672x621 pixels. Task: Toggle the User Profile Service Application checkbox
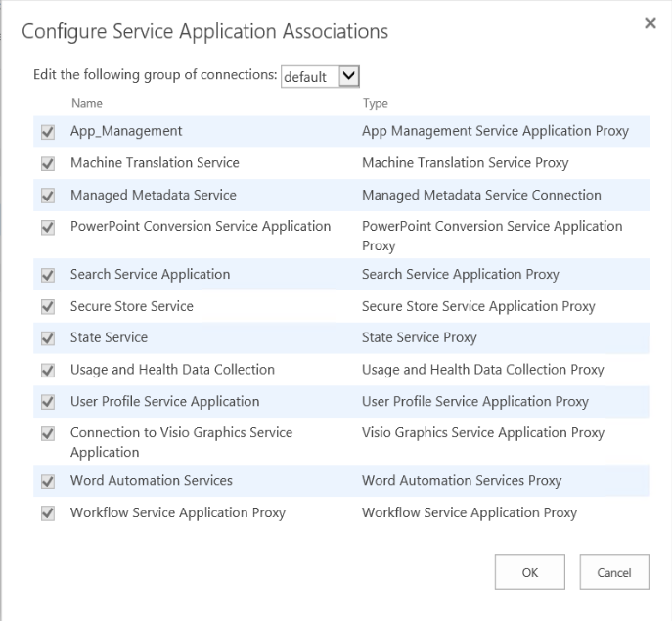coord(48,402)
